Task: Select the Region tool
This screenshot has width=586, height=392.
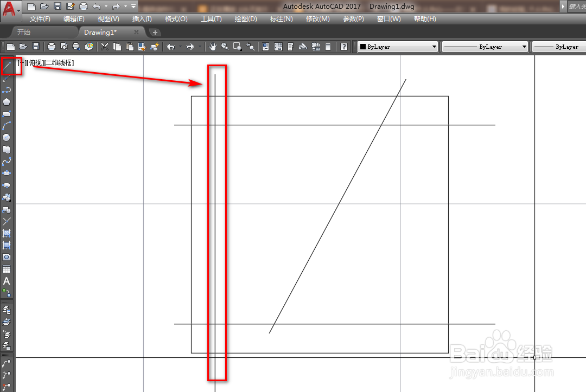Action: (7, 257)
